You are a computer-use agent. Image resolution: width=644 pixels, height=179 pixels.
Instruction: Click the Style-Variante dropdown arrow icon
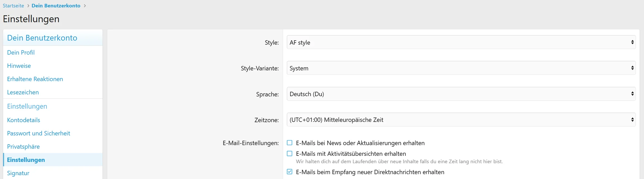[x=632, y=68]
